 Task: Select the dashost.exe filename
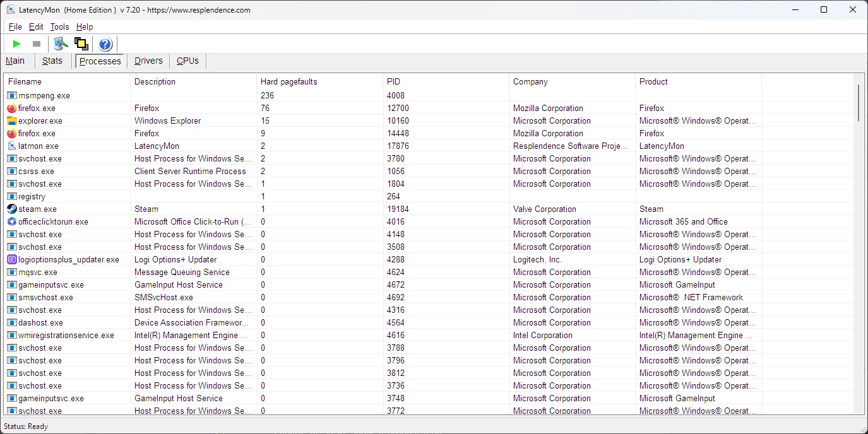[x=40, y=323]
